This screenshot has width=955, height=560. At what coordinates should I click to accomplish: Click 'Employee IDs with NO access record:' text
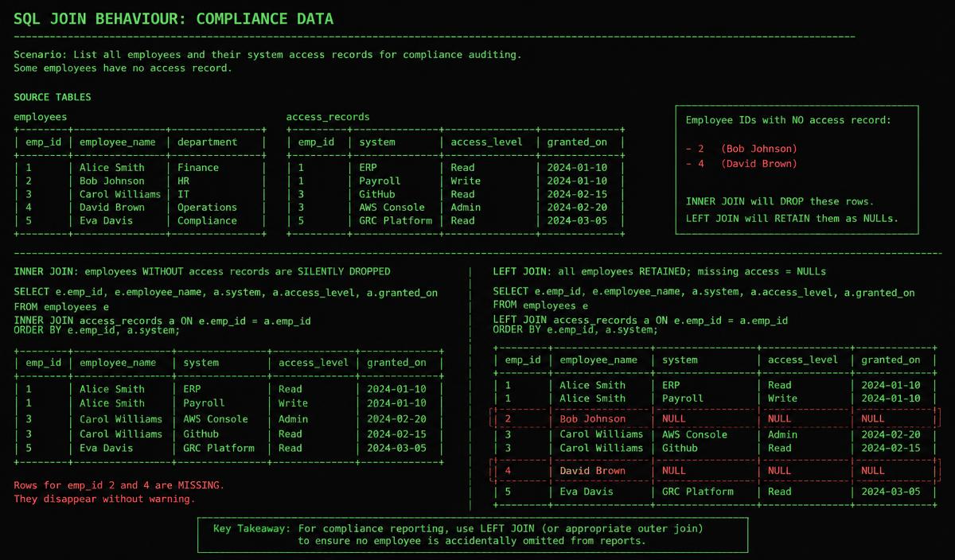pos(789,120)
